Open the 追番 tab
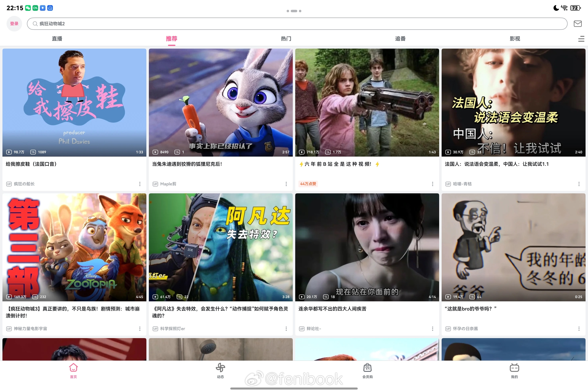 point(400,39)
